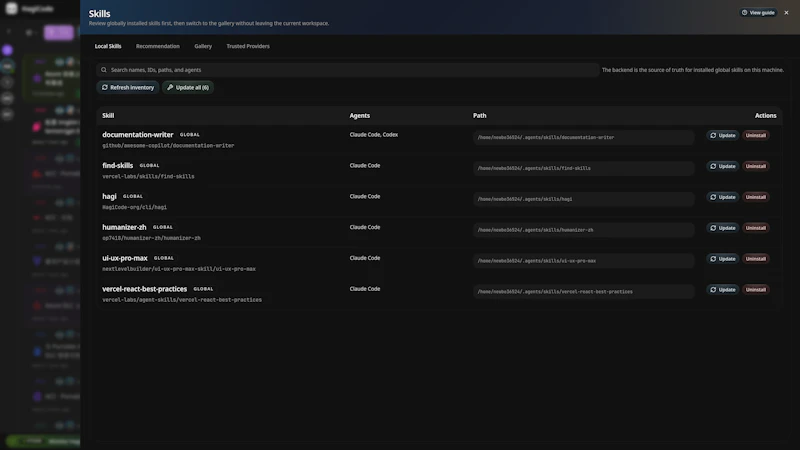
Task: Update the humanizer-zh skill
Action: click(723, 228)
